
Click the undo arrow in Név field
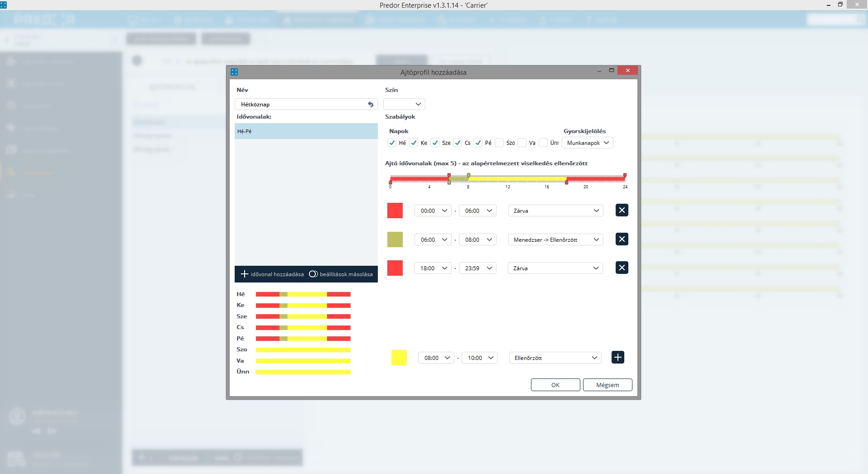point(371,105)
